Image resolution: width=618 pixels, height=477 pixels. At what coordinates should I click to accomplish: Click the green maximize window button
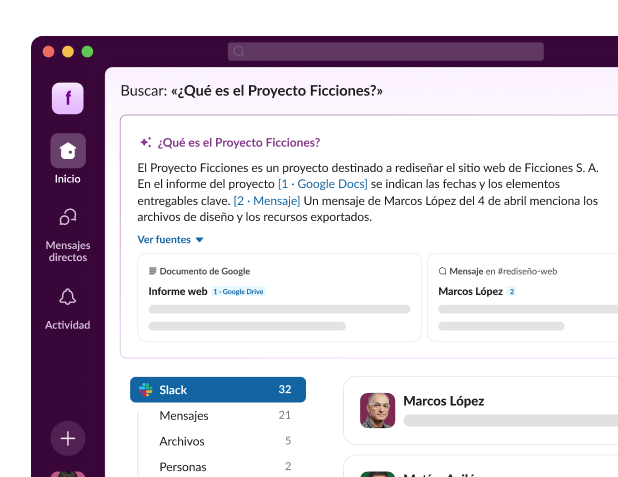87,52
